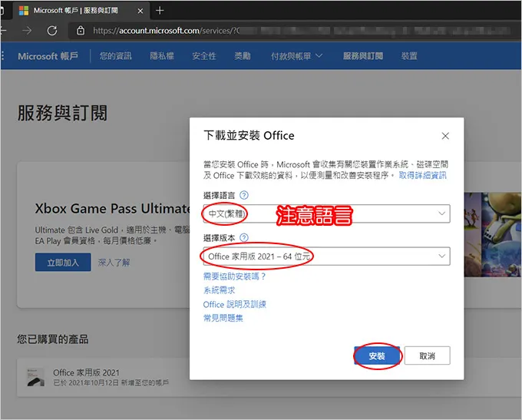The height and width of the screenshot is (420, 522).
Task: Go to the 安全性 nav item
Action: click(204, 56)
